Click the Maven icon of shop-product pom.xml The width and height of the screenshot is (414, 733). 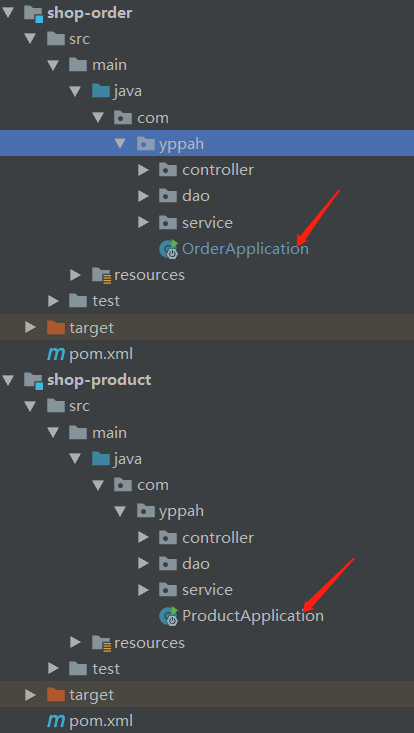56,720
